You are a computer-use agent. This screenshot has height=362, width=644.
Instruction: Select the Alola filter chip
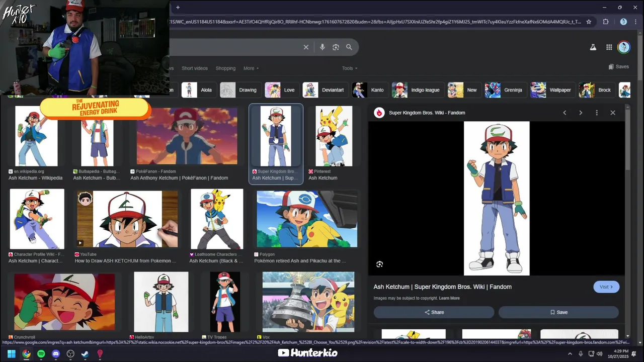(199, 90)
